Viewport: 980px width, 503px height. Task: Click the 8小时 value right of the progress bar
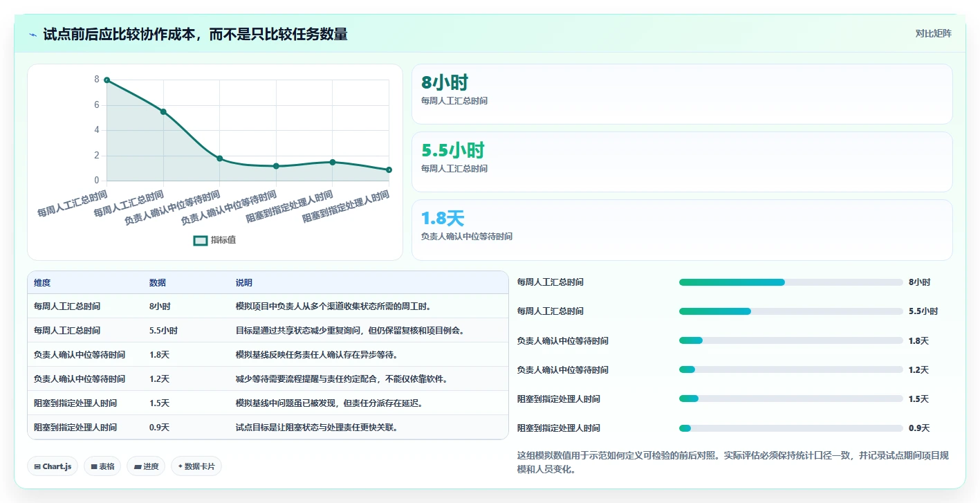pyautogui.click(x=919, y=282)
